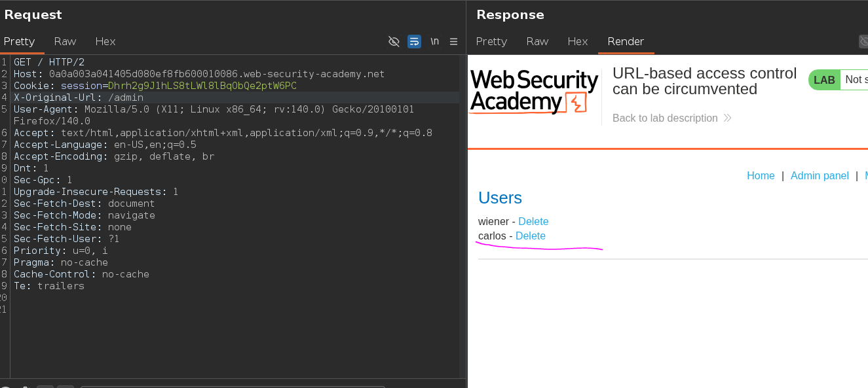Delete the carlos user
The height and width of the screenshot is (388, 868).
pyautogui.click(x=531, y=236)
